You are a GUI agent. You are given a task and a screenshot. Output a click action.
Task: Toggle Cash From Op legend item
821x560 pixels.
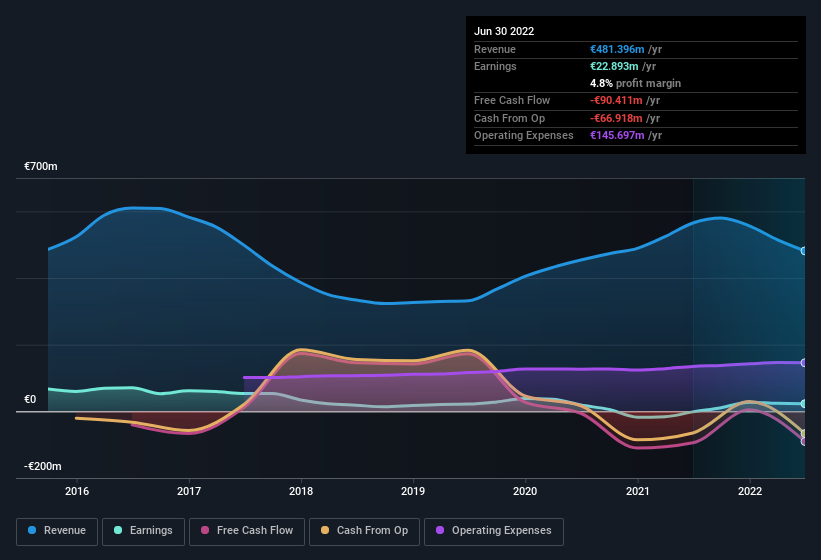tap(364, 531)
